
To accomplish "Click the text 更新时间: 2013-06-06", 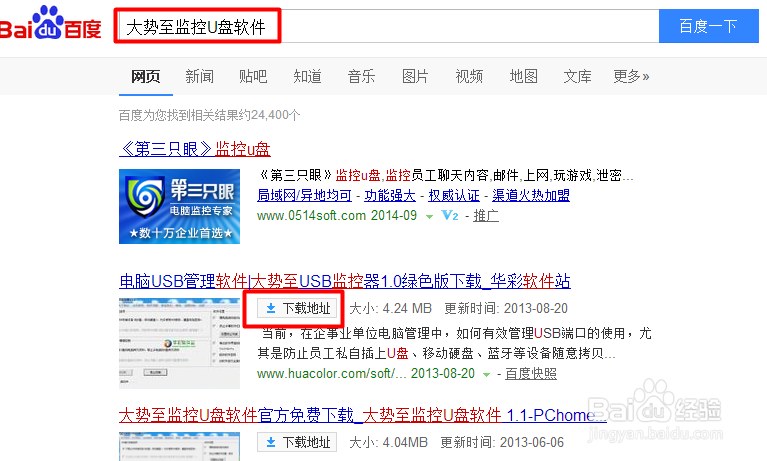I will [502, 442].
